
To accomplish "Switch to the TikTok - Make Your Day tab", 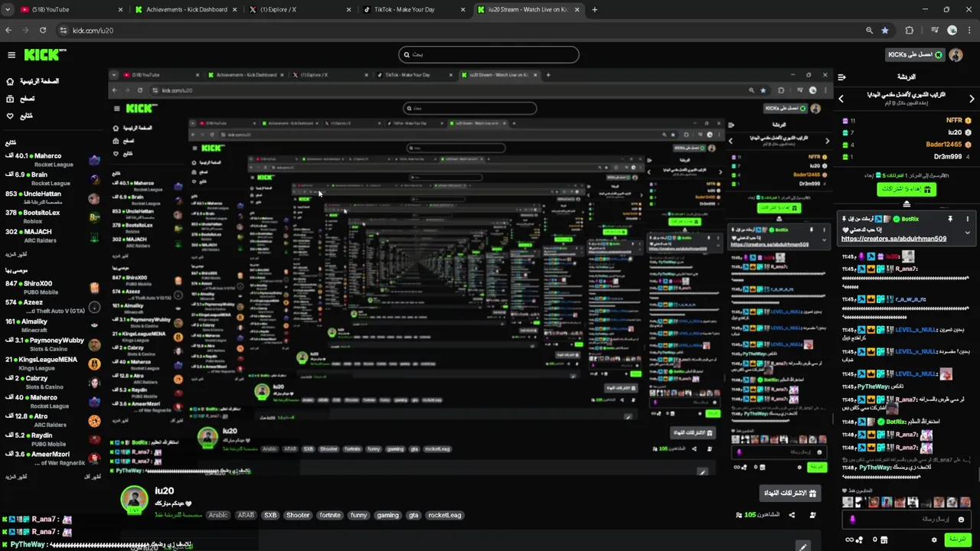I will pyautogui.click(x=416, y=9).
